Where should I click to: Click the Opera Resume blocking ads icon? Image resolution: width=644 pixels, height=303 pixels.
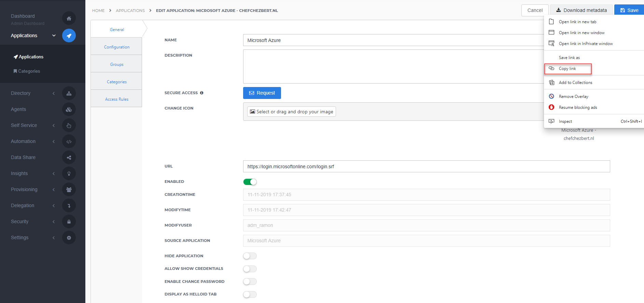point(551,107)
